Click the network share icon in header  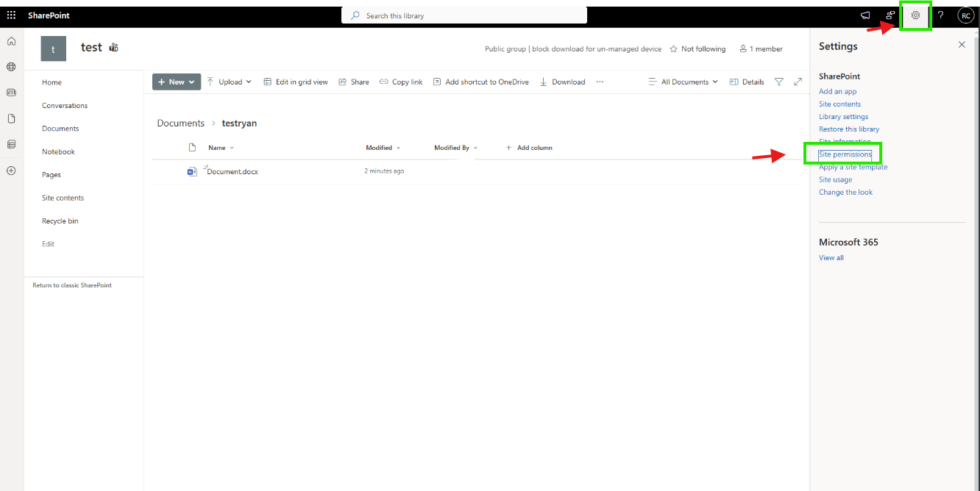(x=890, y=15)
